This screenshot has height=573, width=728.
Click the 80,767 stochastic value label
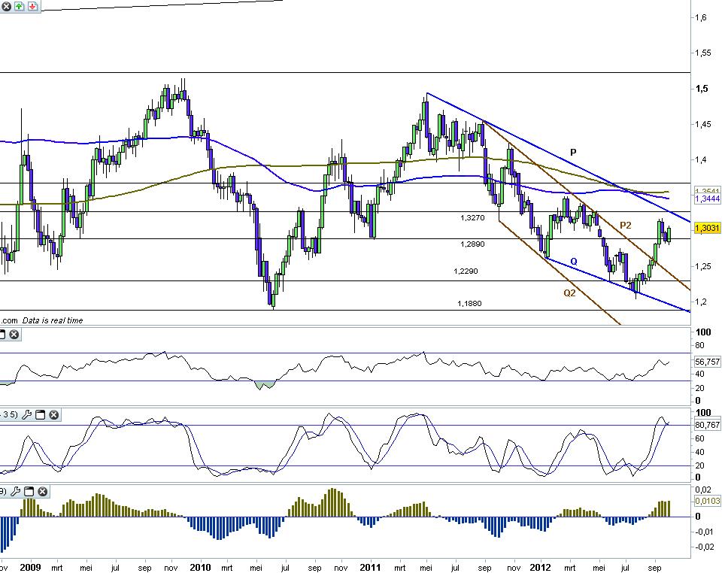[707, 424]
